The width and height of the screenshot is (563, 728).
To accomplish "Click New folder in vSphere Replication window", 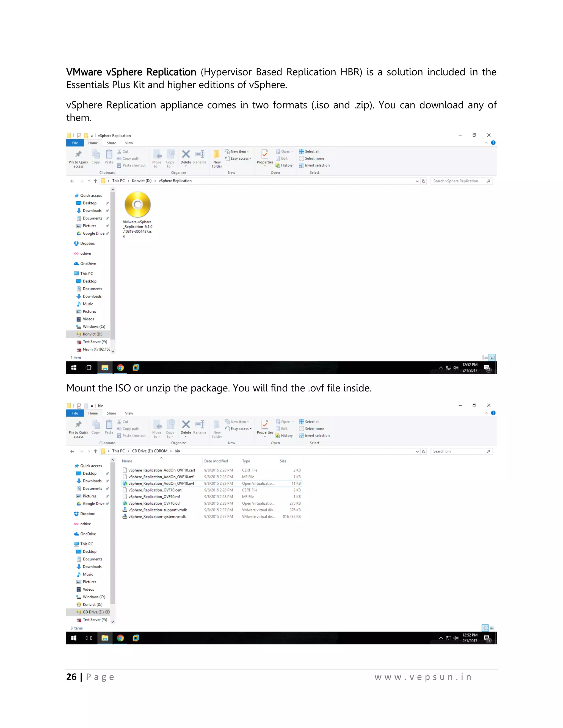I will [x=217, y=159].
